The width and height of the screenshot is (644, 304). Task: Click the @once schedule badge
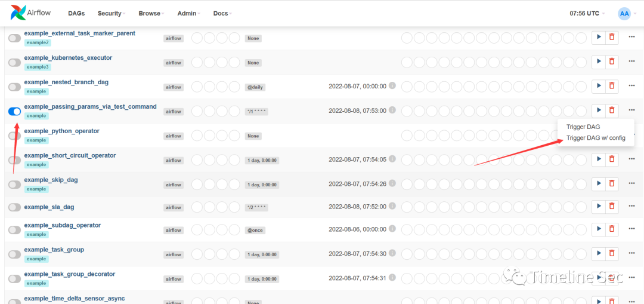coord(255,230)
